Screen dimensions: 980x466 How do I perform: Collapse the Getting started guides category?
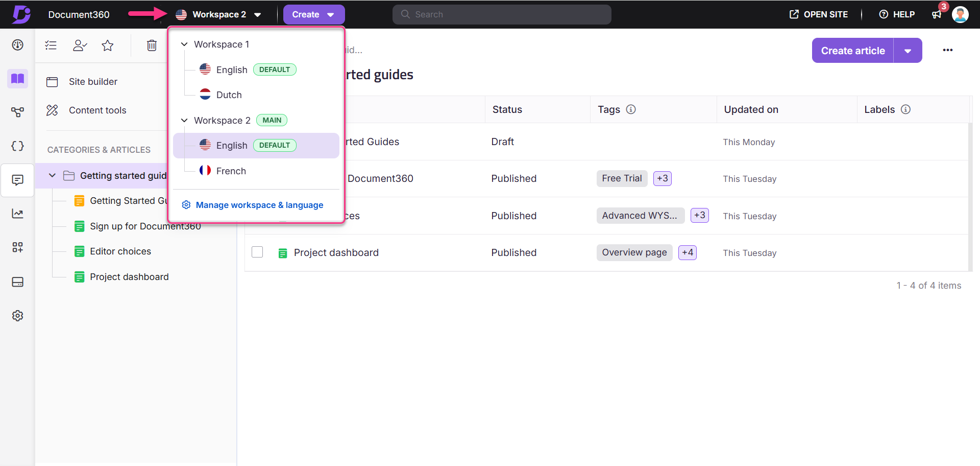[52, 175]
